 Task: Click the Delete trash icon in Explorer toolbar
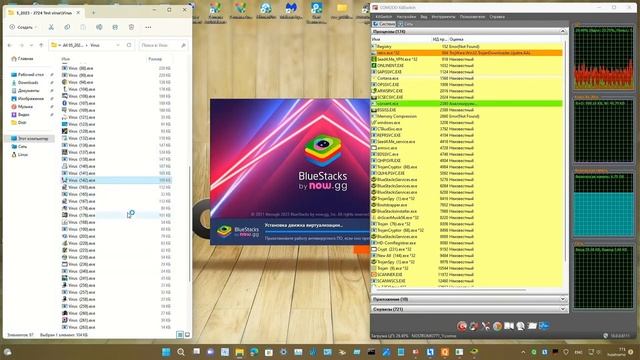pos(131,27)
